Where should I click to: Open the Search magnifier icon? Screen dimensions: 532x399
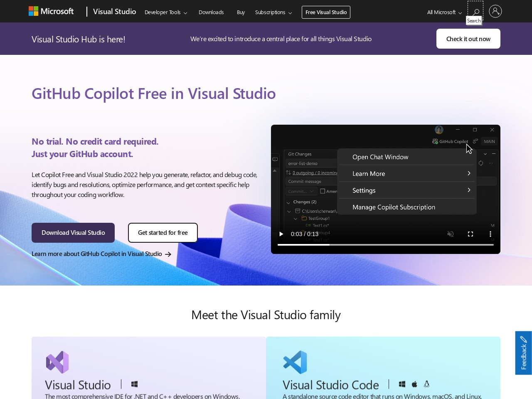click(x=475, y=12)
